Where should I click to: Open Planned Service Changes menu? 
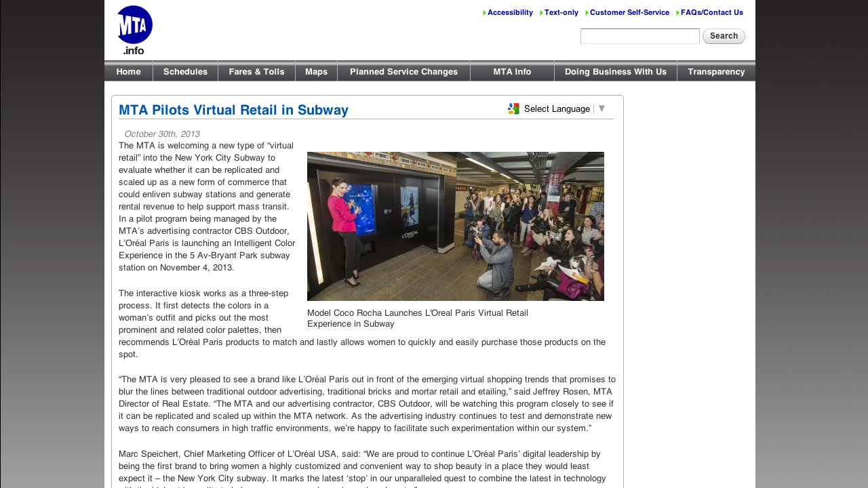(x=404, y=71)
